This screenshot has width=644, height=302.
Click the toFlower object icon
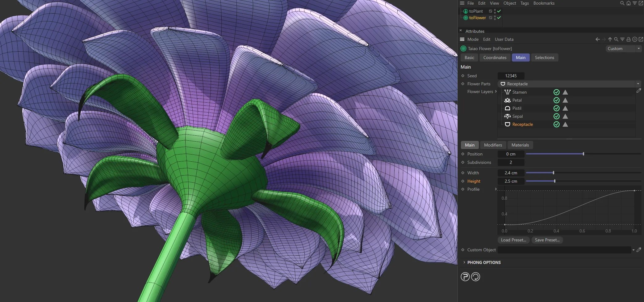pos(465,18)
